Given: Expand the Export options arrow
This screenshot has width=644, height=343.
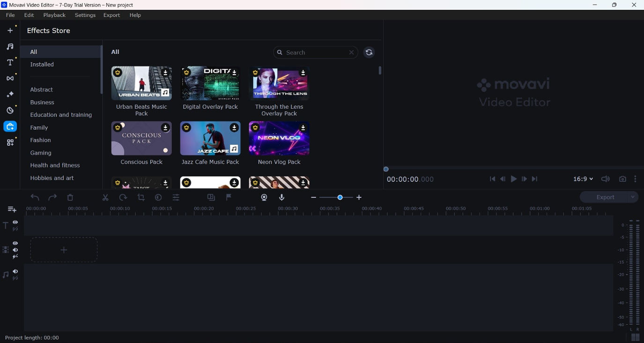Looking at the screenshot, I should click(x=633, y=197).
